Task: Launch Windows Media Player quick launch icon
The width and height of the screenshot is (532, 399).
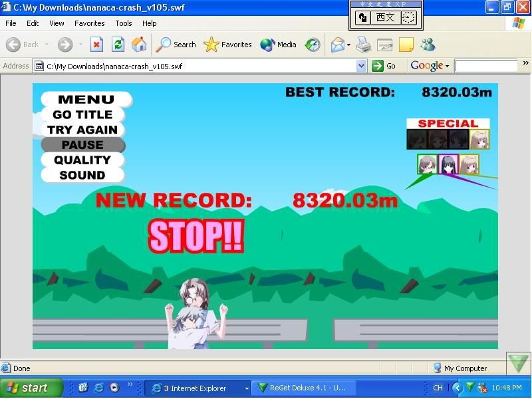Action: tap(114, 388)
